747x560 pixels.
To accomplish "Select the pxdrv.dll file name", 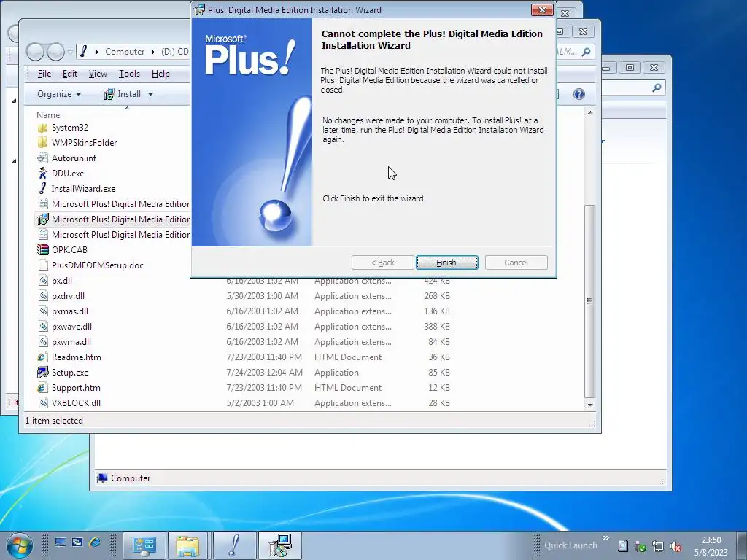I will (x=68, y=296).
